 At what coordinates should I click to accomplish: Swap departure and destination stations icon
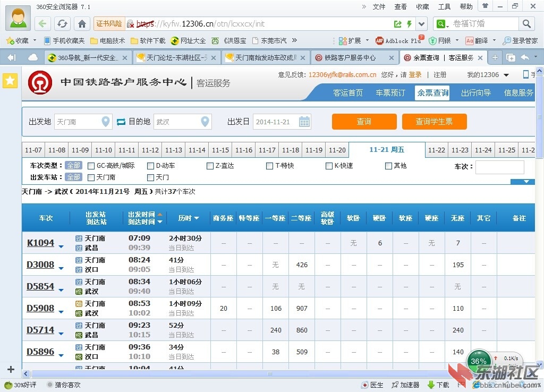121,122
